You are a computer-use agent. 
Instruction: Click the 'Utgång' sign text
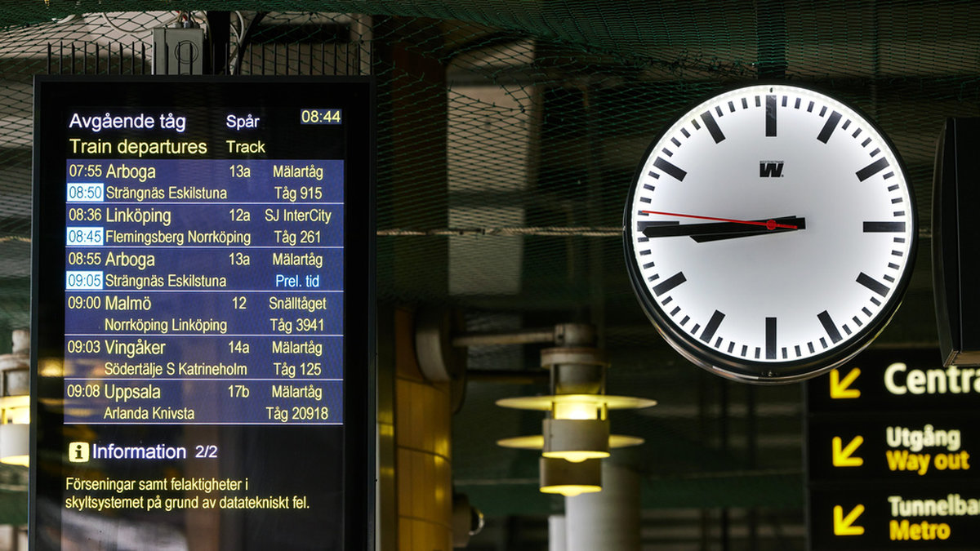tap(924, 440)
